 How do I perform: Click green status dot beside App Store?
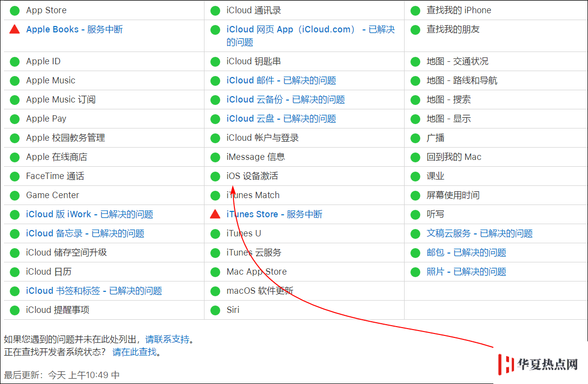15,10
